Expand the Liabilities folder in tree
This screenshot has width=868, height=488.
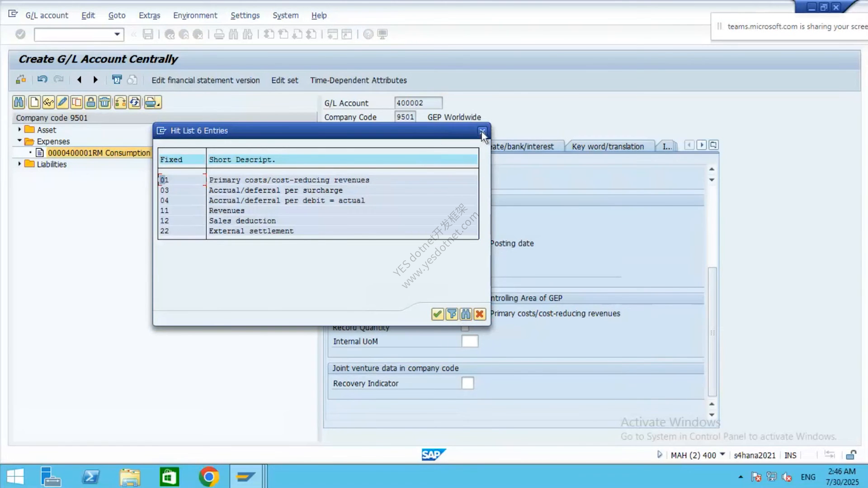click(19, 164)
